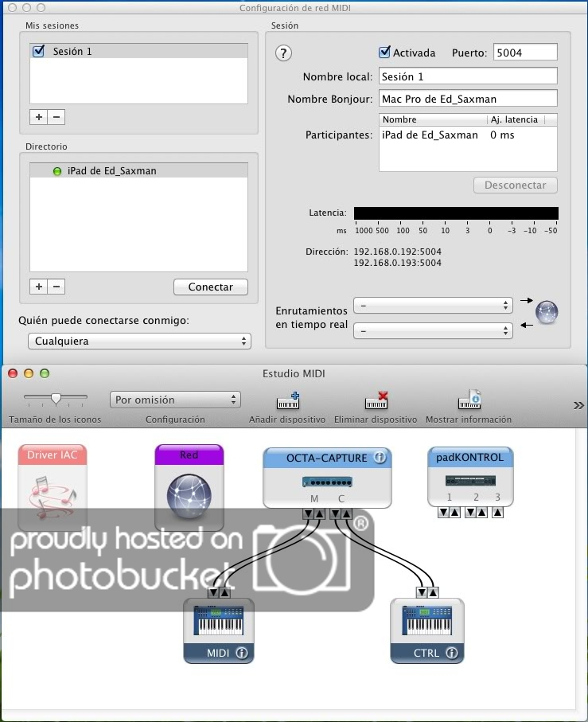Select the MIDI keyboard device icon
This screenshot has height=722, width=588.
pyautogui.click(x=219, y=630)
